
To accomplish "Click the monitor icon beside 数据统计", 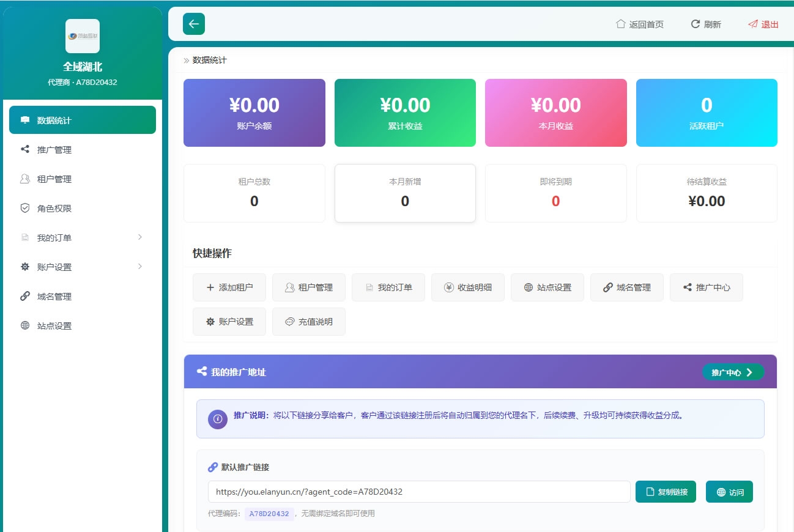I will [x=25, y=120].
